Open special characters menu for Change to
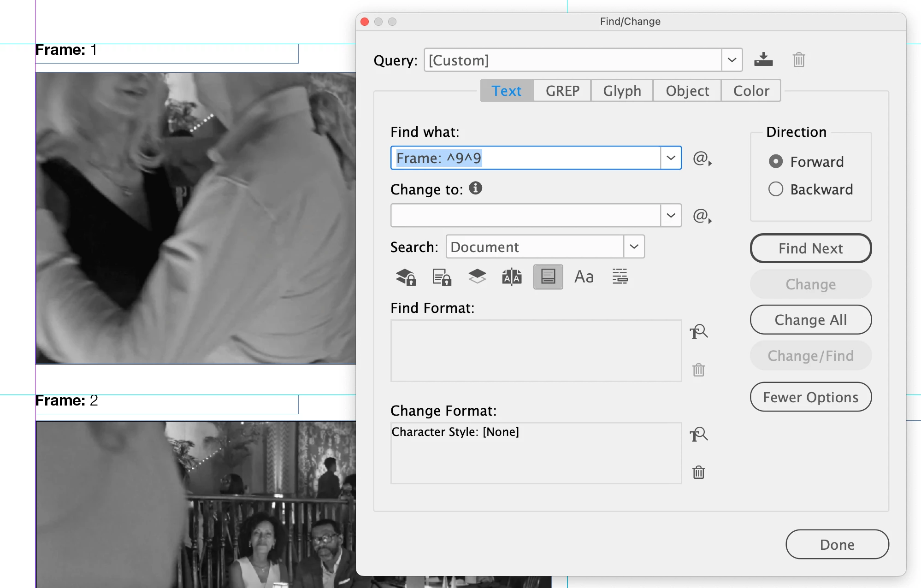Screen dimensions: 921x588 (x=702, y=216)
